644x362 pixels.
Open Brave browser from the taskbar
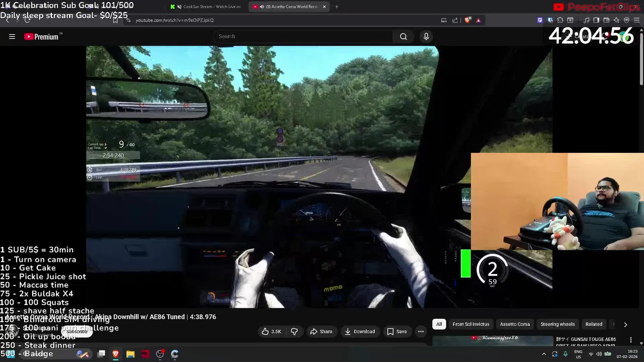(116, 354)
